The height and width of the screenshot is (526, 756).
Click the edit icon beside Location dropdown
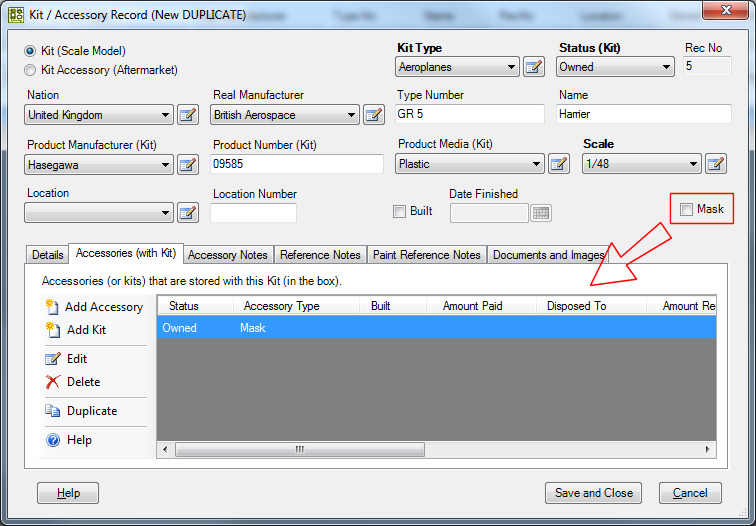tap(188, 213)
